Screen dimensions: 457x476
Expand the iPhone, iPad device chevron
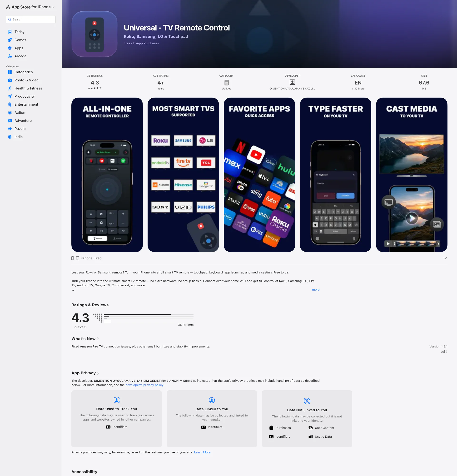445,258
